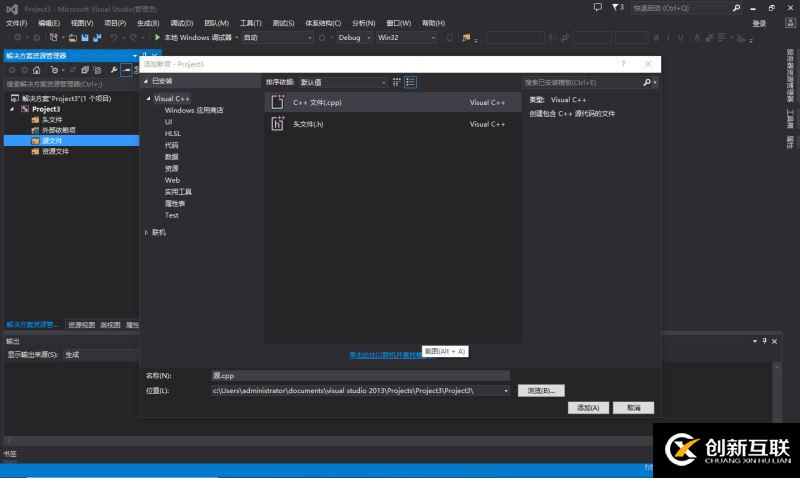Click Collapse All icon in Solution Explorer
This screenshot has width=800, height=478.
click(x=85, y=70)
